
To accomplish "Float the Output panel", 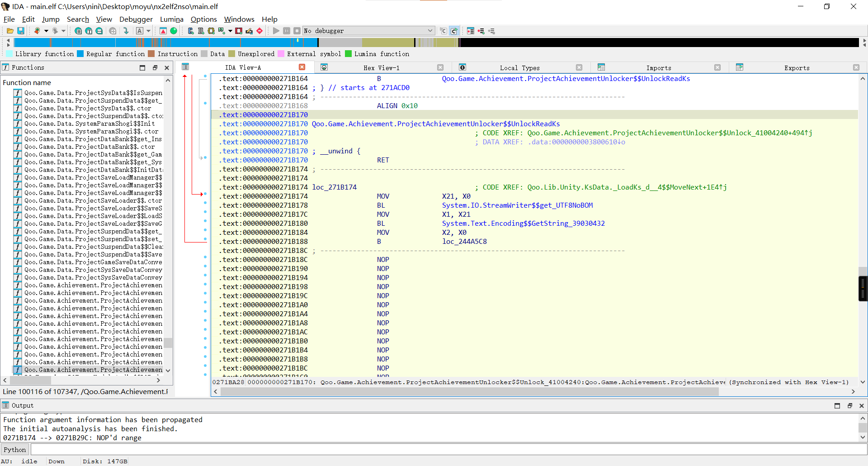I will [x=849, y=405].
